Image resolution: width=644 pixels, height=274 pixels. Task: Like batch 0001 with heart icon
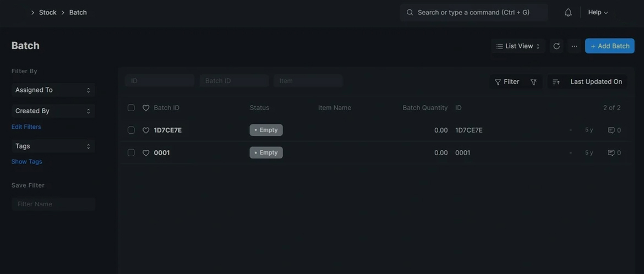[x=146, y=153]
